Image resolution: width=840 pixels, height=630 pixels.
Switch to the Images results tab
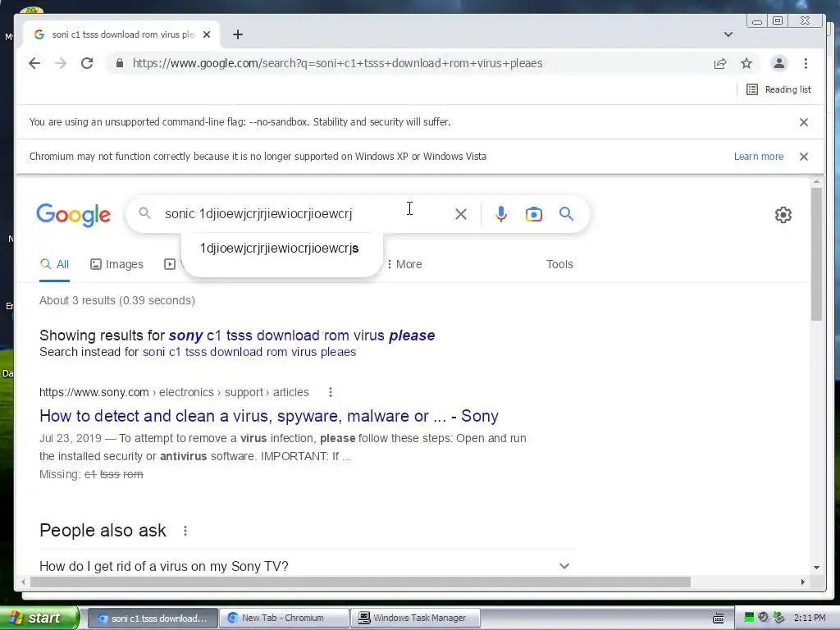click(x=116, y=264)
